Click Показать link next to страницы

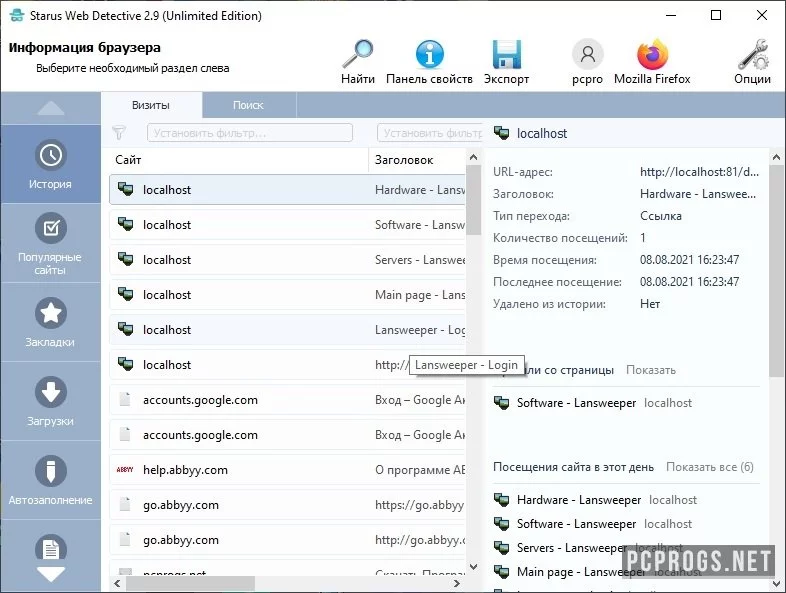651,370
